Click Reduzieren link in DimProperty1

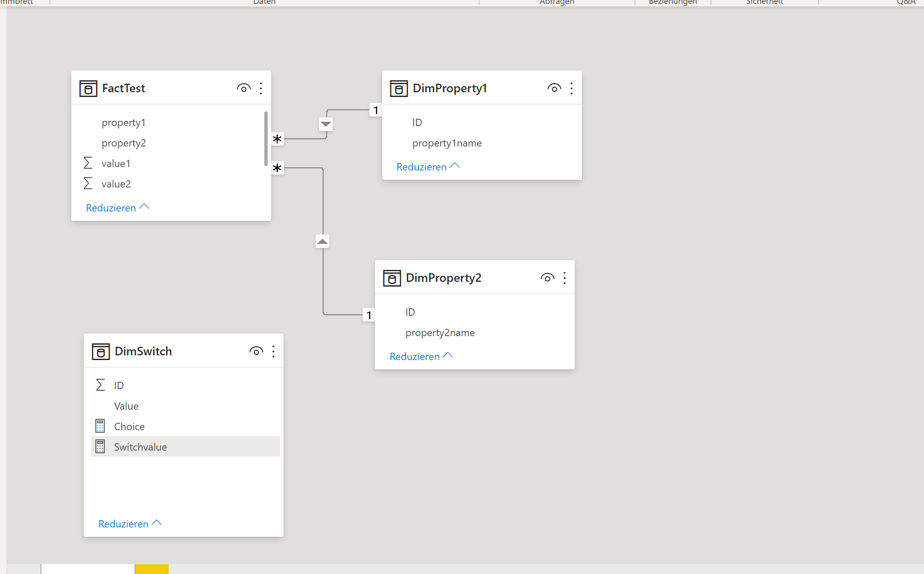[x=421, y=167]
